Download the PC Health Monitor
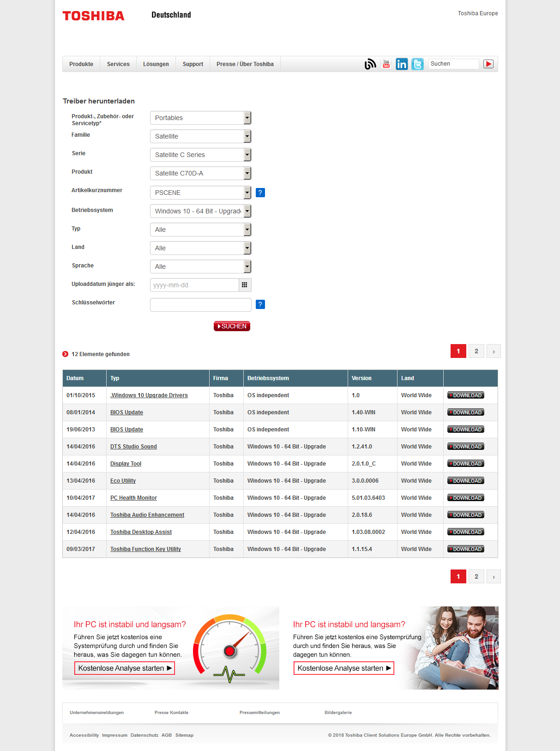Screen dimensions: 560x751 point(466,498)
